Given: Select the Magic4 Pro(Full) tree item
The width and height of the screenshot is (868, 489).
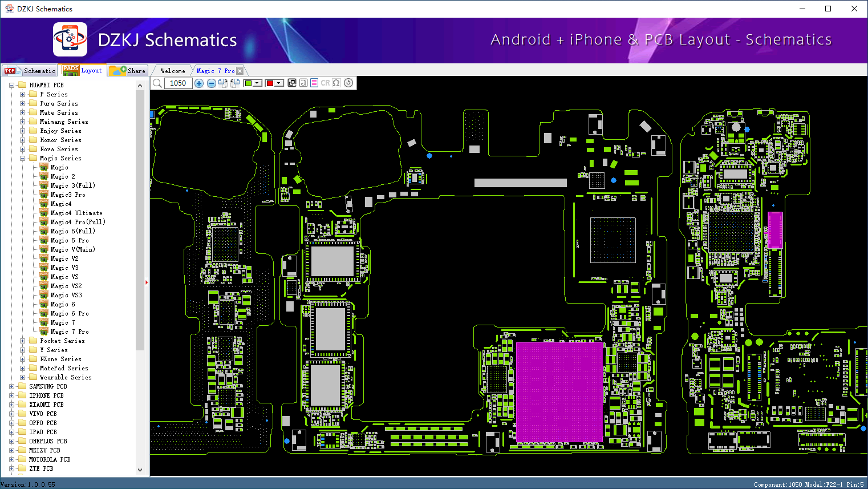Looking at the screenshot, I should [x=78, y=222].
